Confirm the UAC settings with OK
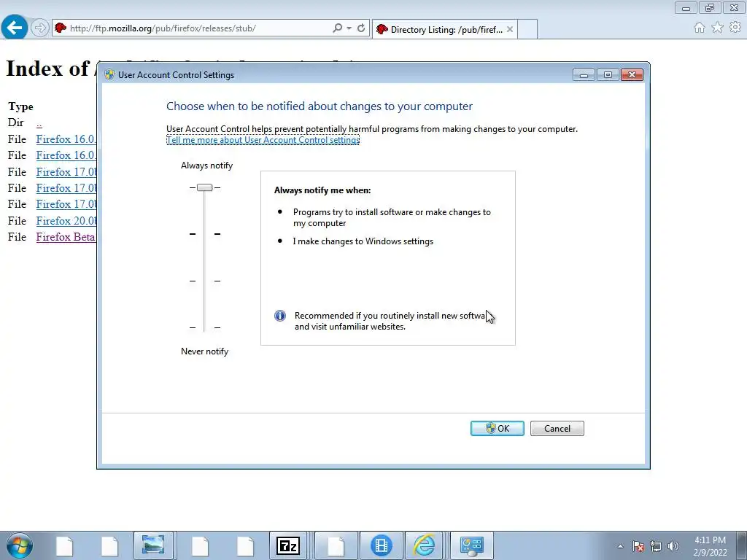Viewport: 747px width, 560px height. coord(498,428)
